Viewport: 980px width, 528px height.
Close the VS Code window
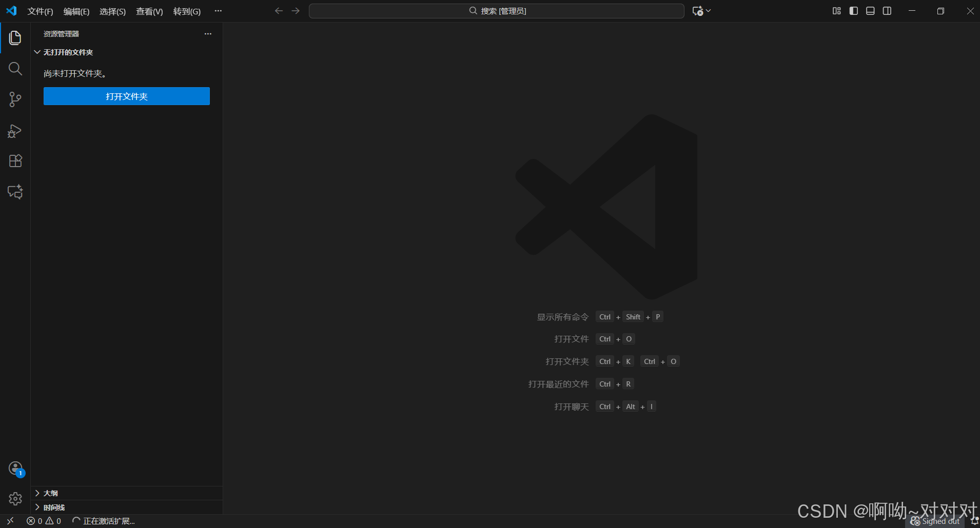(970, 11)
